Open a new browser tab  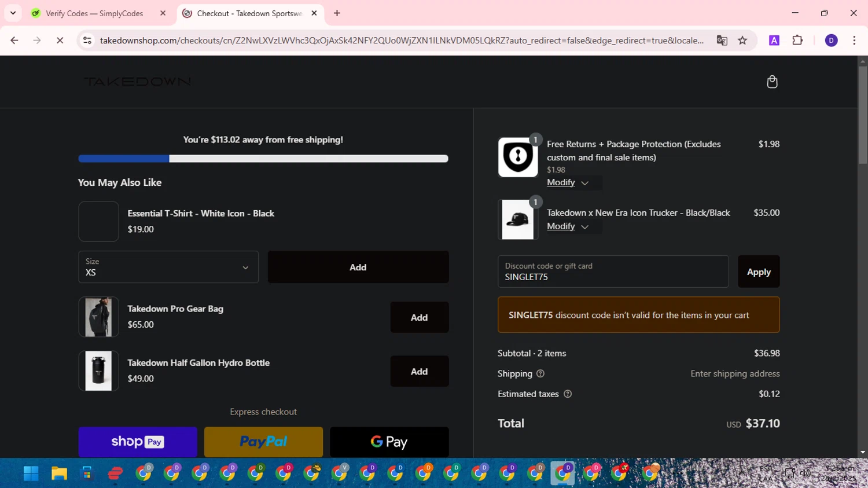click(x=337, y=13)
